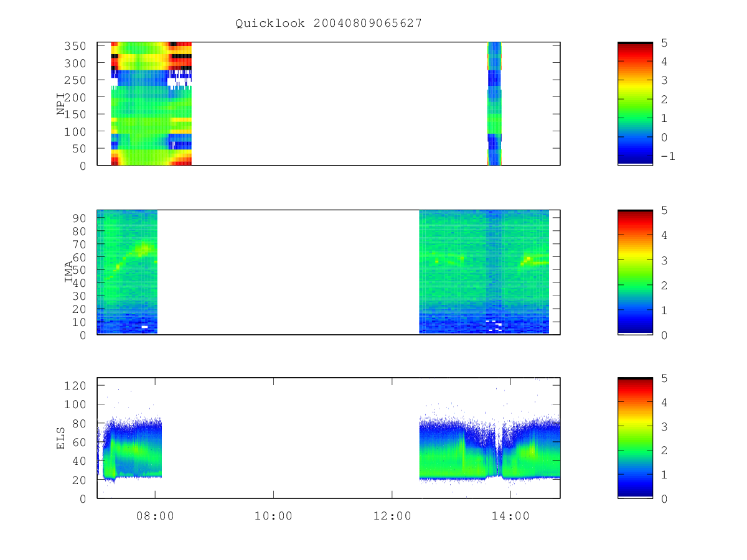
Task: Click the 4 label on ELS colorbar
Action: (664, 402)
